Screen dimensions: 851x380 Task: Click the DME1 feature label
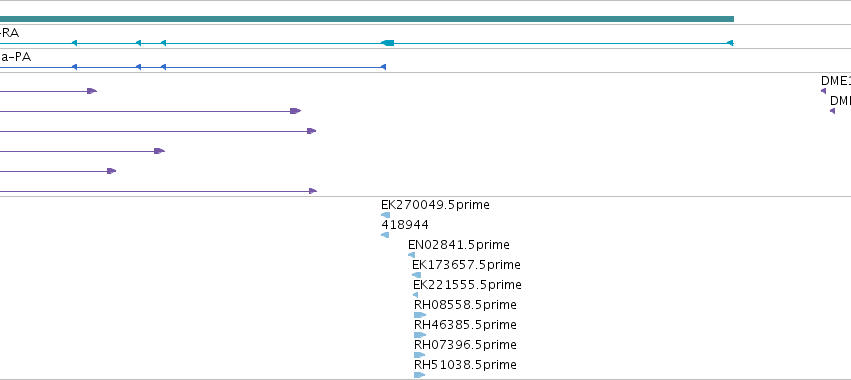point(836,81)
